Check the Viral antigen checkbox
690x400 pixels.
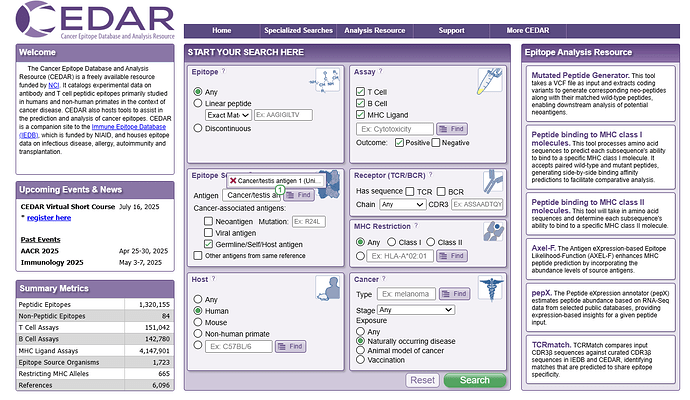click(209, 232)
